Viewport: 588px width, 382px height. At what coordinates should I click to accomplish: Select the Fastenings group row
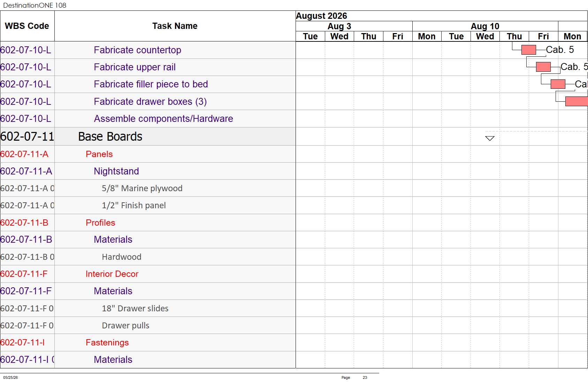[148, 343]
